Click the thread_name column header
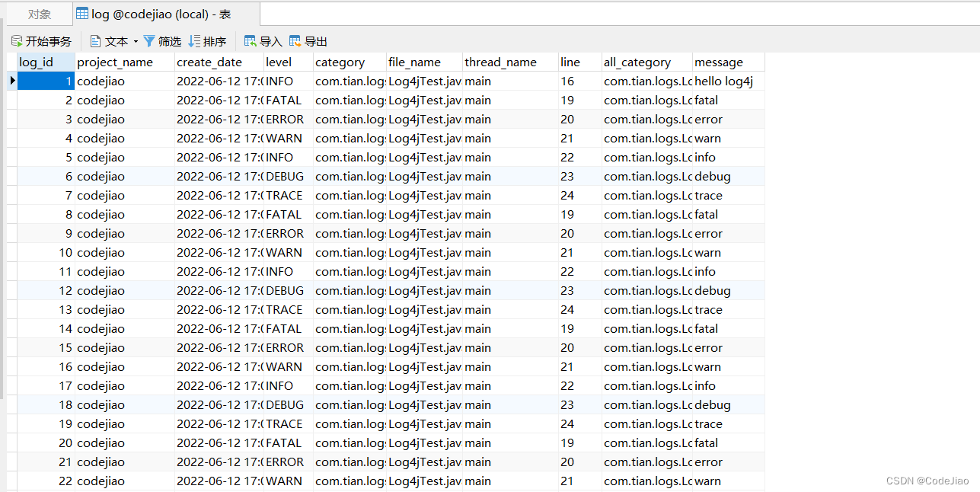 [x=510, y=62]
